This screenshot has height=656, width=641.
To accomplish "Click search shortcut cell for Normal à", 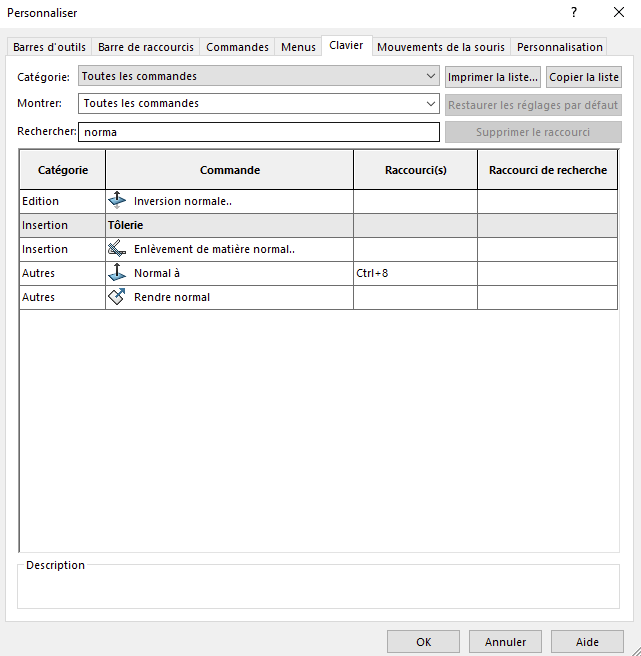I will point(548,273).
